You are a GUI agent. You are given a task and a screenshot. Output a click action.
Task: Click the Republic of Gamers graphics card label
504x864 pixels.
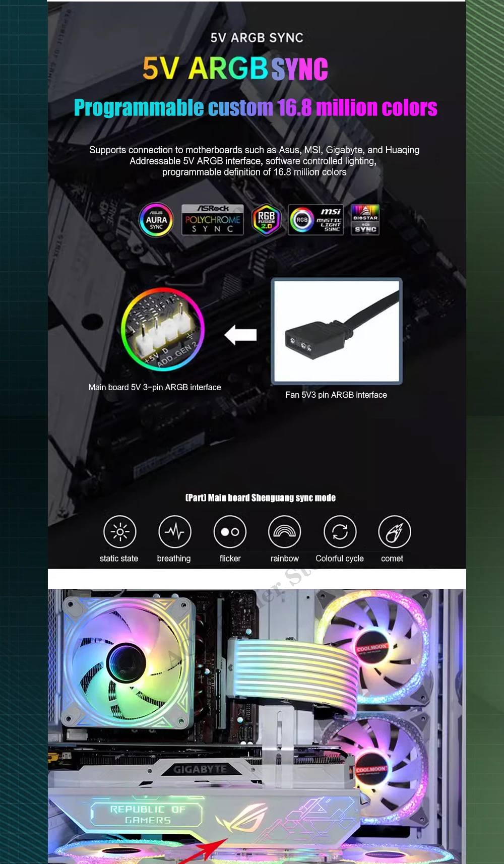tap(147, 814)
